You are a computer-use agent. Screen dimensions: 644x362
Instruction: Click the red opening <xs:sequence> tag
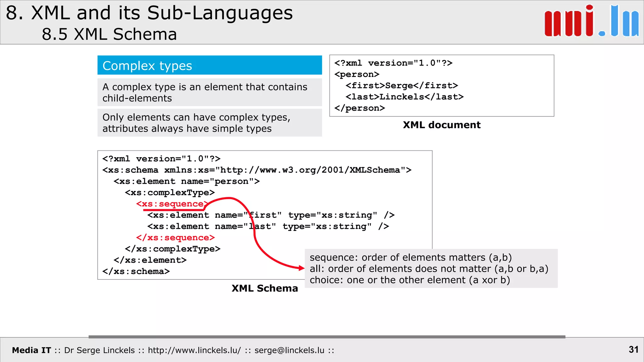pyautogui.click(x=172, y=204)
